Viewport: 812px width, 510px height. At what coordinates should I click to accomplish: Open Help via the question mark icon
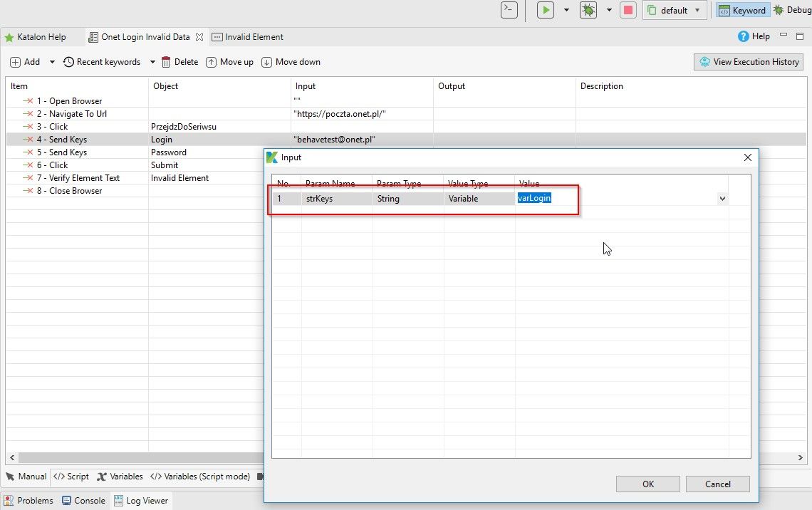tap(744, 36)
